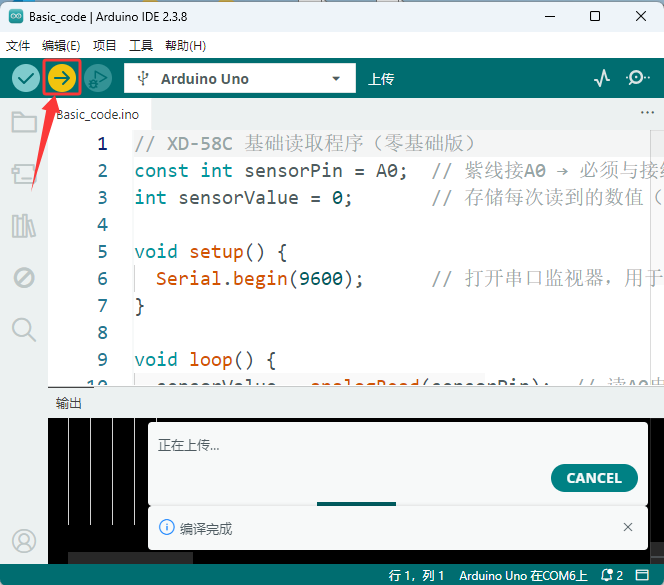Cancel the ongoing upload
This screenshot has height=585, width=664.
point(594,478)
